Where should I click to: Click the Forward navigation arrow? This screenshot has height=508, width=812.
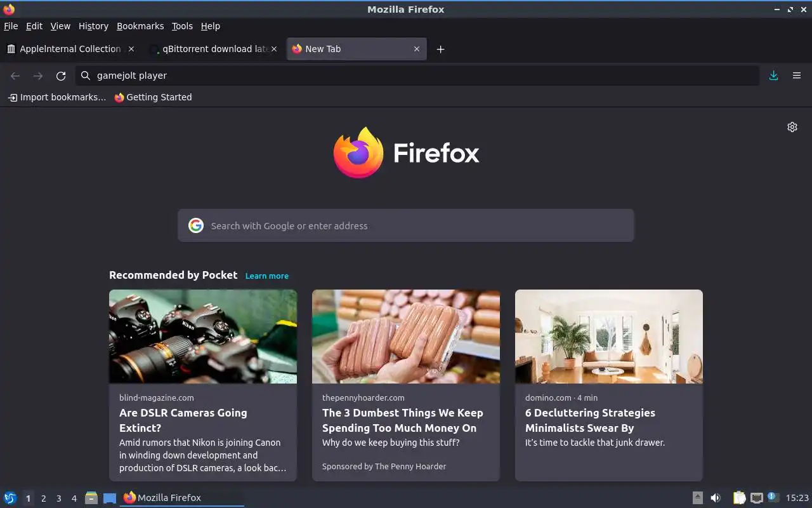[x=38, y=76]
